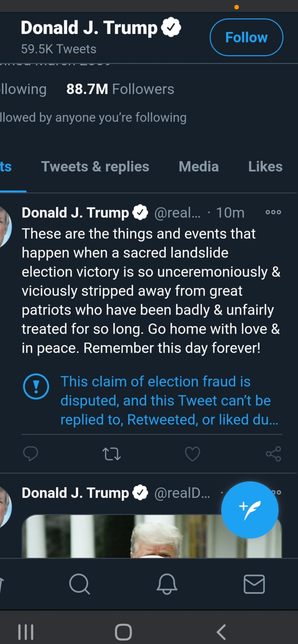Screen dimensions: 298x644
Task: Open the 88.7M Followers list
Action: click(120, 89)
